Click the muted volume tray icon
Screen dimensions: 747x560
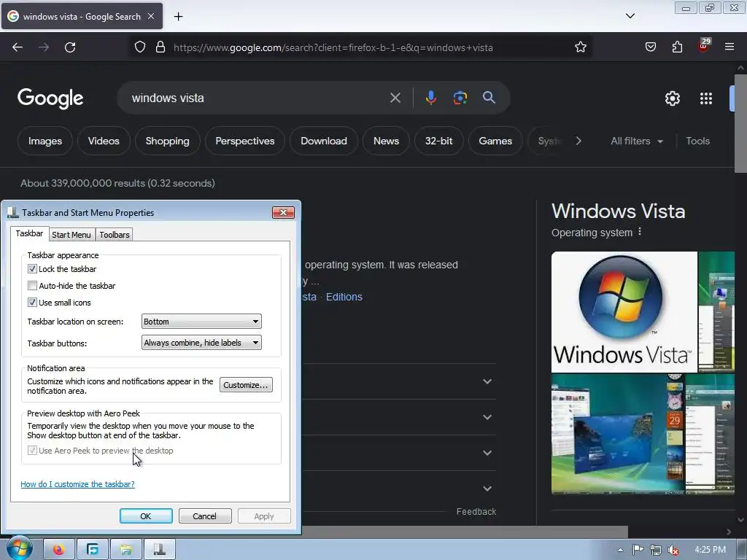point(673,550)
